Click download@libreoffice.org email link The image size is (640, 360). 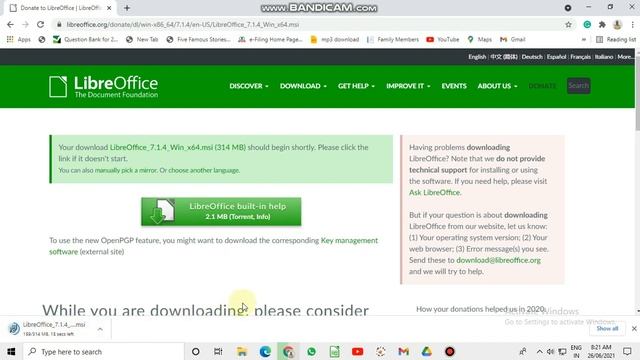[x=498, y=260]
